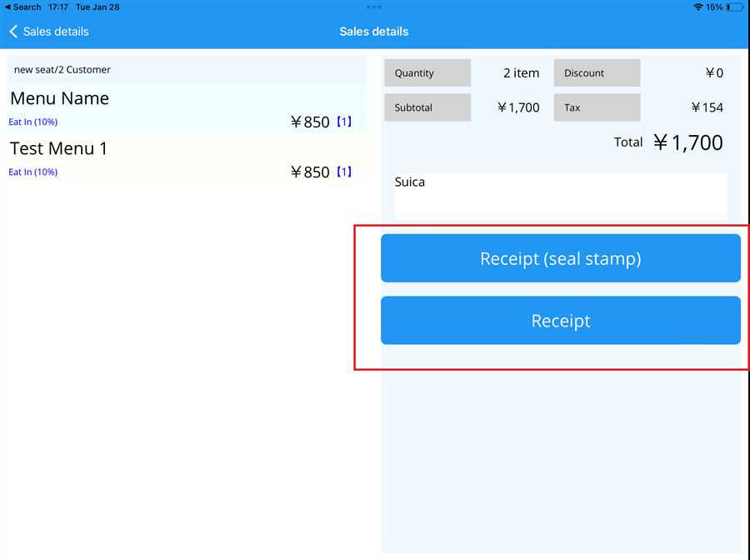Tap the [1] quantity beside Test Menu 1

(x=344, y=172)
